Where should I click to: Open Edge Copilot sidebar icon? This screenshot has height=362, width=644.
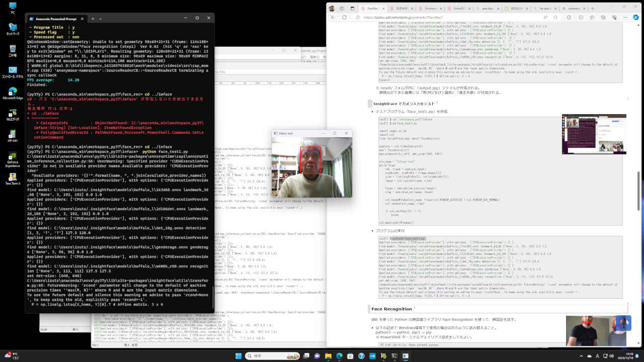[635, 17]
